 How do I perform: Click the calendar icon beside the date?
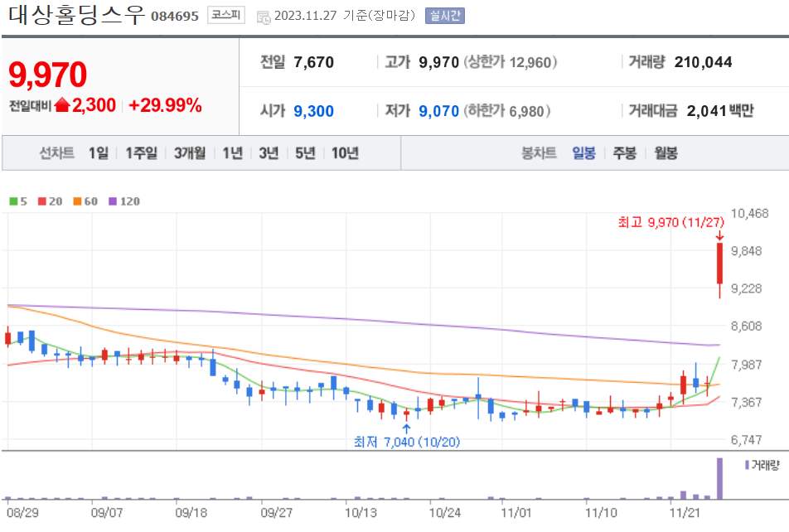pyautogui.click(x=264, y=17)
